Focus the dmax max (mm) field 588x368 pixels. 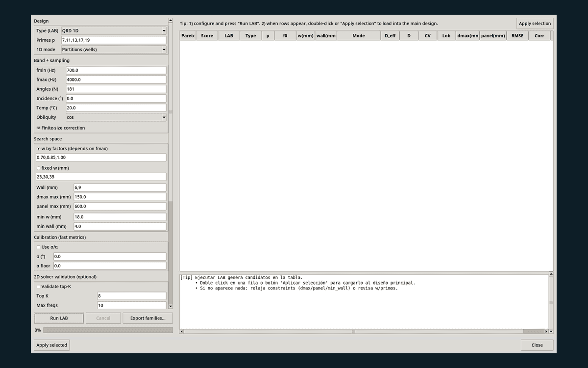(120, 197)
